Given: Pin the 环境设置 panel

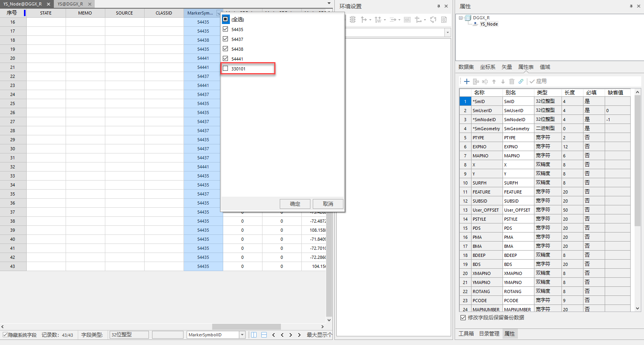Looking at the screenshot, I should pos(439,6).
